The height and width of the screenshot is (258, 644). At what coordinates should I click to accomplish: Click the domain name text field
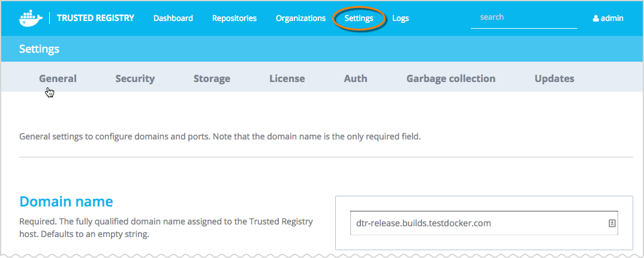click(477, 223)
